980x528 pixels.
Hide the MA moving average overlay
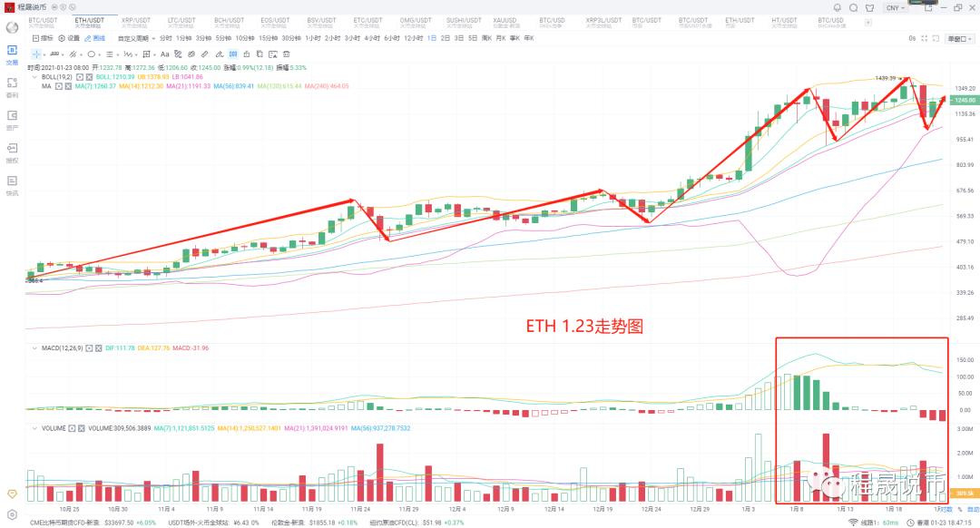coord(60,88)
